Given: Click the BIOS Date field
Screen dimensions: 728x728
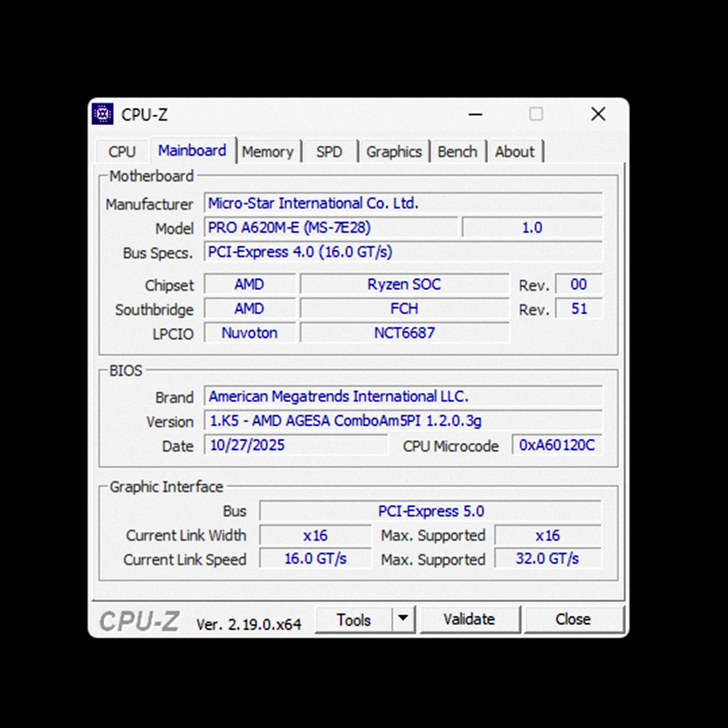Looking at the screenshot, I should [296, 445].
